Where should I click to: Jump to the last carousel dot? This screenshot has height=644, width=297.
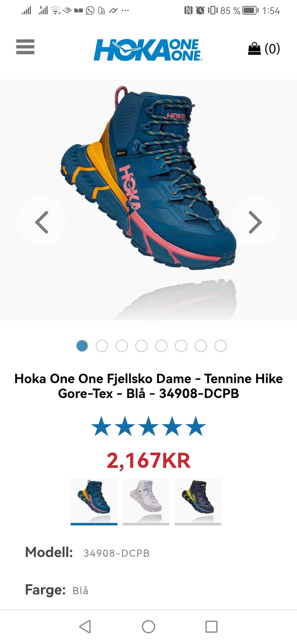tap(221, 346)
